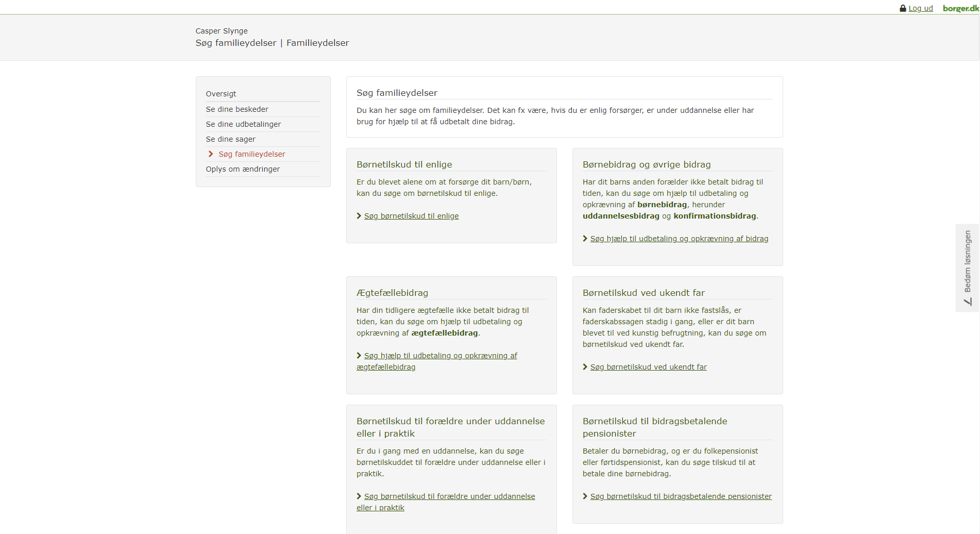Click chevron before Søg børnetilskud ved ukendt far
Screen dimensions: 980x534
(585, 367)
